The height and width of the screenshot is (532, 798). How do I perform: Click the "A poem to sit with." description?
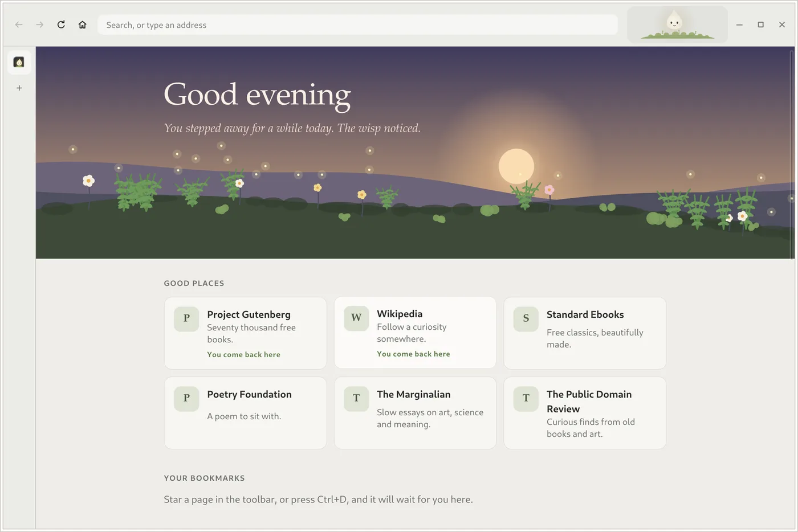coord(245,416)
